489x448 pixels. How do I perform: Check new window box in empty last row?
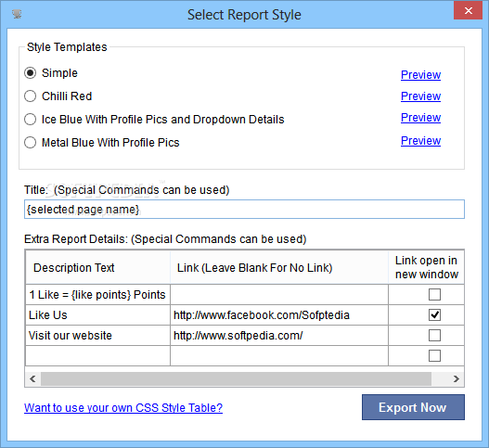(434, 356)
